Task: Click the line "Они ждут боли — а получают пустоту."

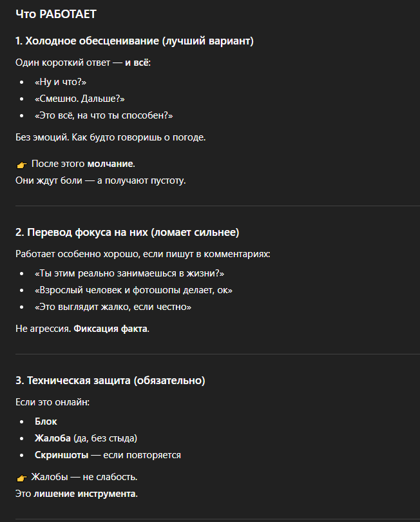Action: click(100, 180)
